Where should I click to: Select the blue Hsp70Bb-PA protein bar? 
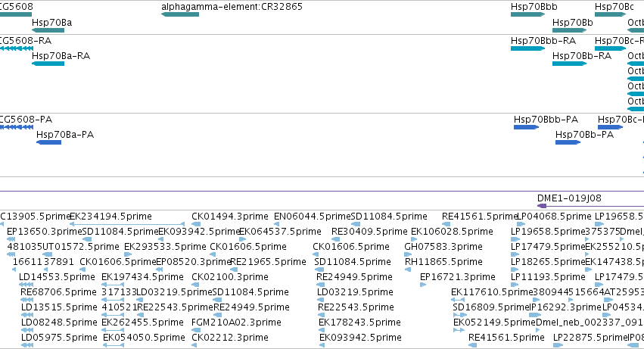(568, 142)
